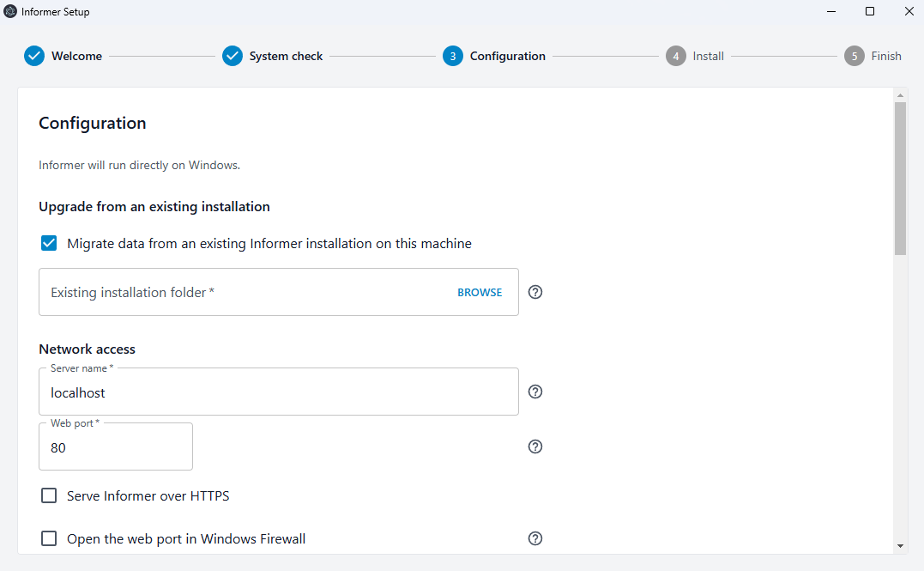Click the Informer app icon in title bar
This screenshot has height=571, width=924.
[10, 11]
